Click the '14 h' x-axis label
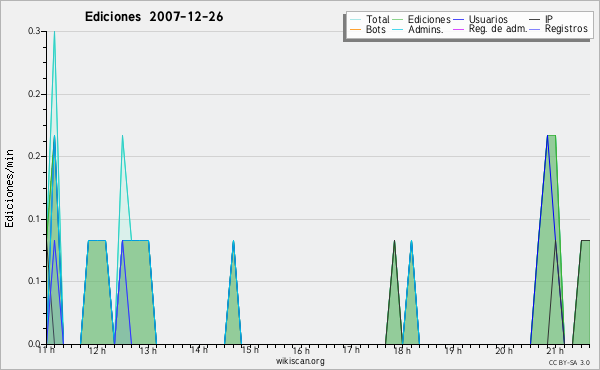The height and width of the screenshot is (370, 600). pos(199,350)
